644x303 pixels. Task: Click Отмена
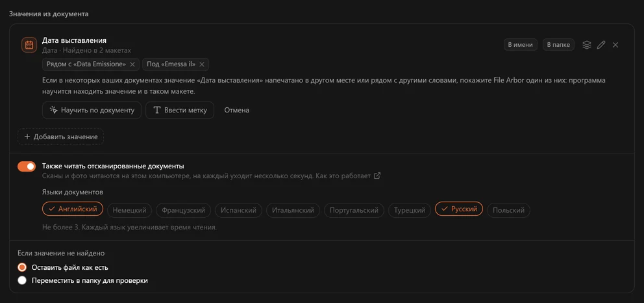(236, 110)
